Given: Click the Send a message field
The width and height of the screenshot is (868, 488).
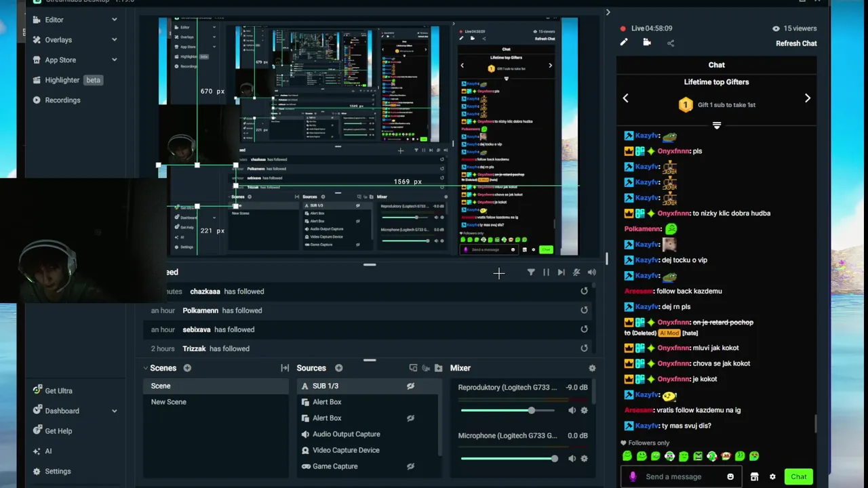Looking at the screenshot, I should (682, 476).
